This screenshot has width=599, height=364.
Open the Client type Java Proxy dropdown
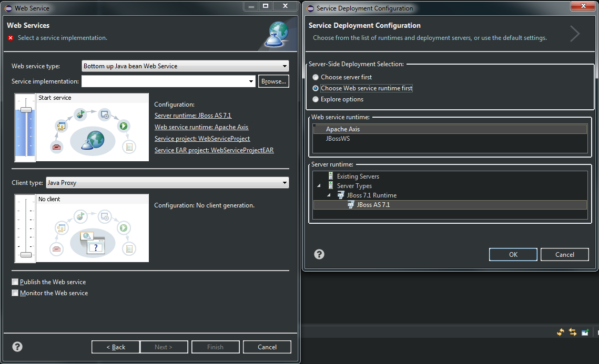tap(167, 183)
